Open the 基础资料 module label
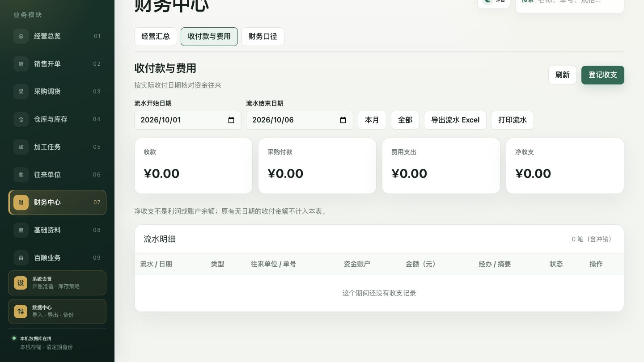This screenshot has height=362, width=644. [47, 230]
